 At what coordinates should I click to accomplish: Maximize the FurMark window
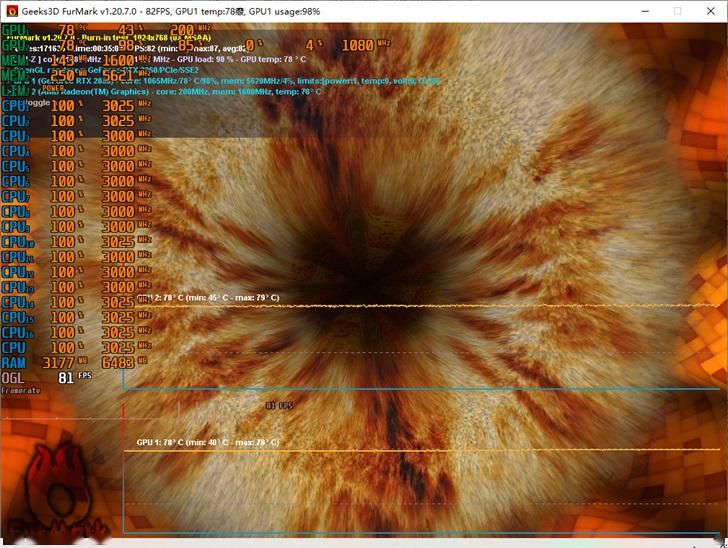click(x=677, y=11)
